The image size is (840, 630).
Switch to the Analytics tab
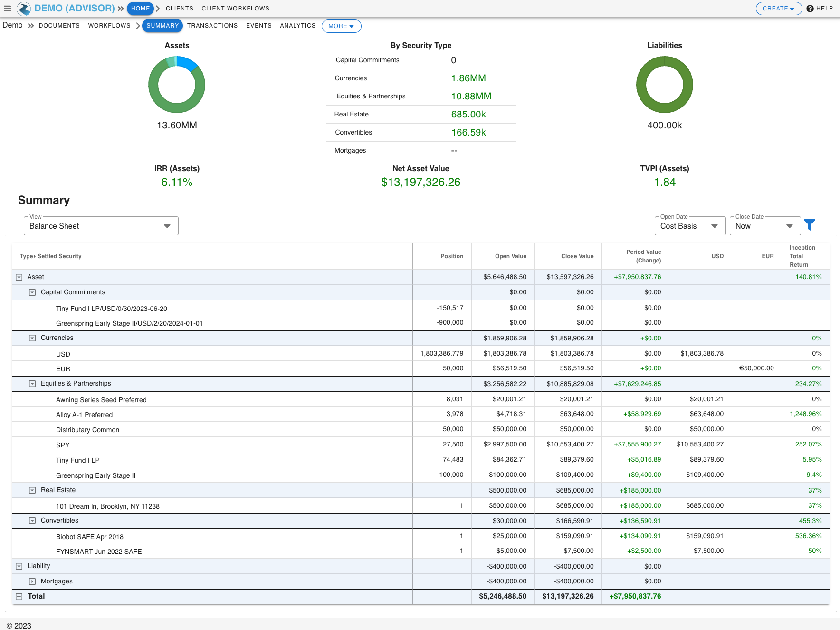pos(297,26)
